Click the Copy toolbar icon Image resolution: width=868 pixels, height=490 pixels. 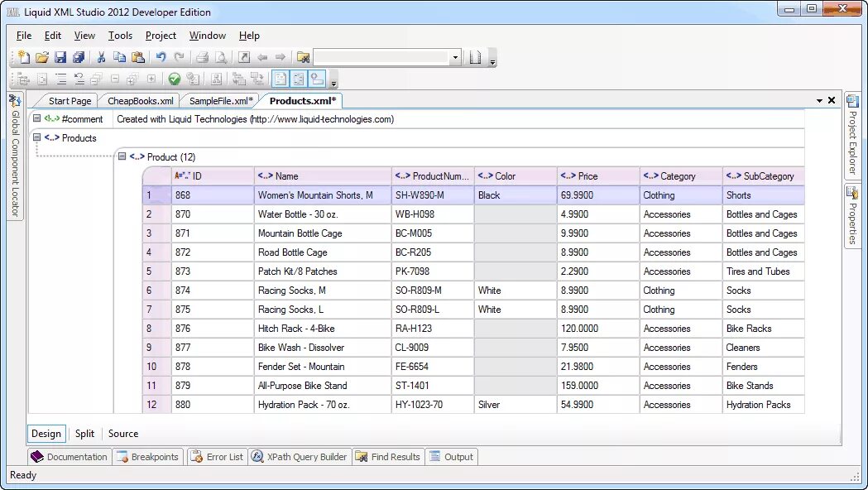click(120, 57)
